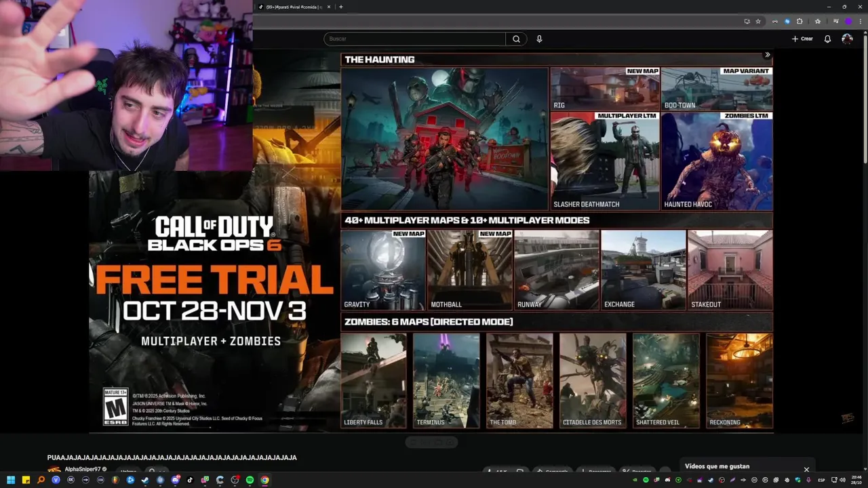Click the Chrome profile avatar
Screen dimensions: 868x488
848,21
